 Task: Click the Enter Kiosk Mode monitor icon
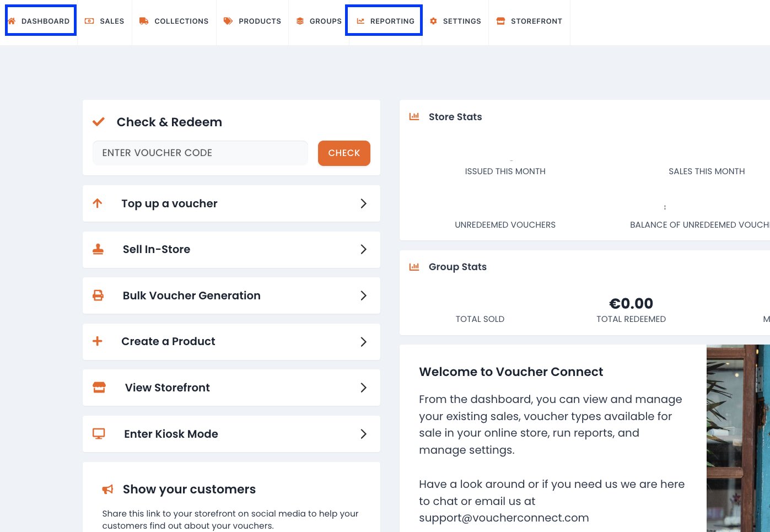(99, 434)
